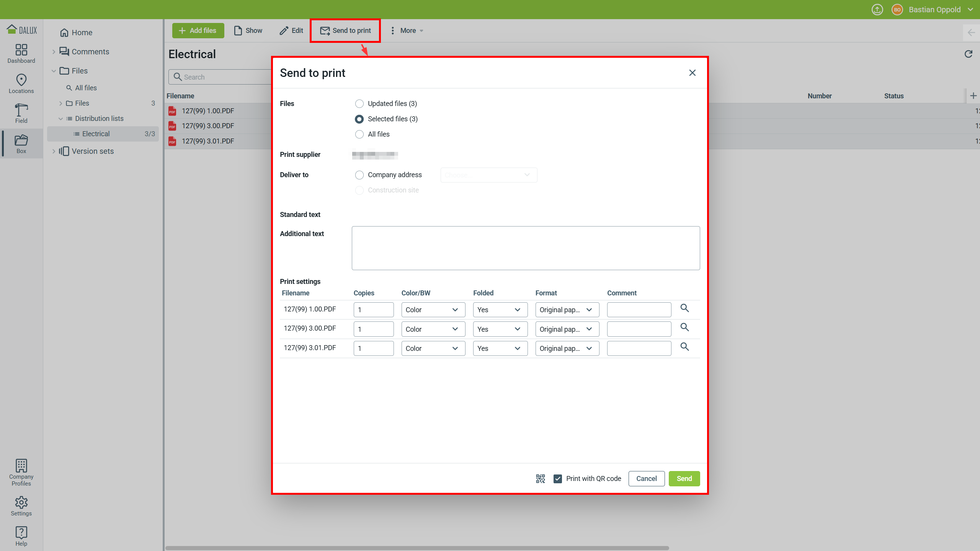
Task: Uncheck Print with QR code
Action: coord(558,479)
